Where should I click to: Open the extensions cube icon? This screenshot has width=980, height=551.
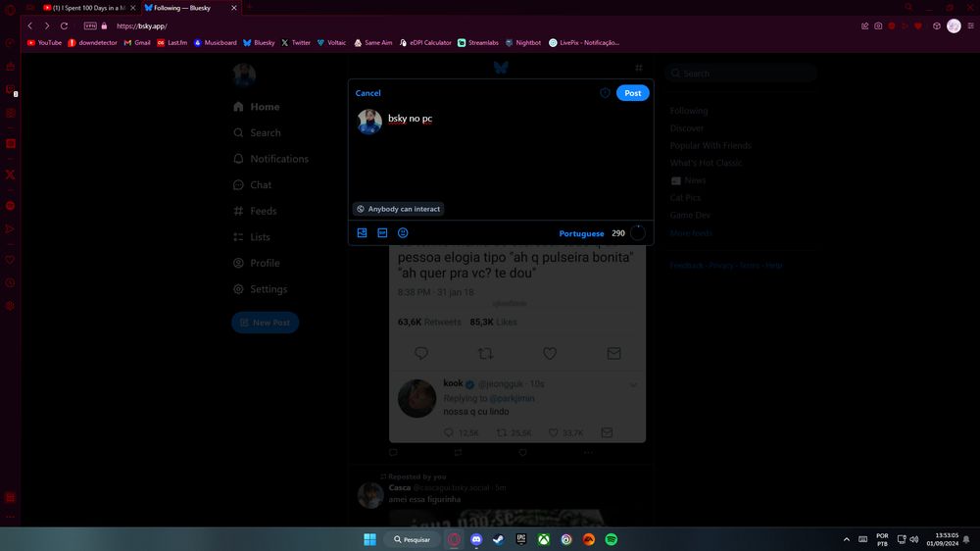pos(936,25)
